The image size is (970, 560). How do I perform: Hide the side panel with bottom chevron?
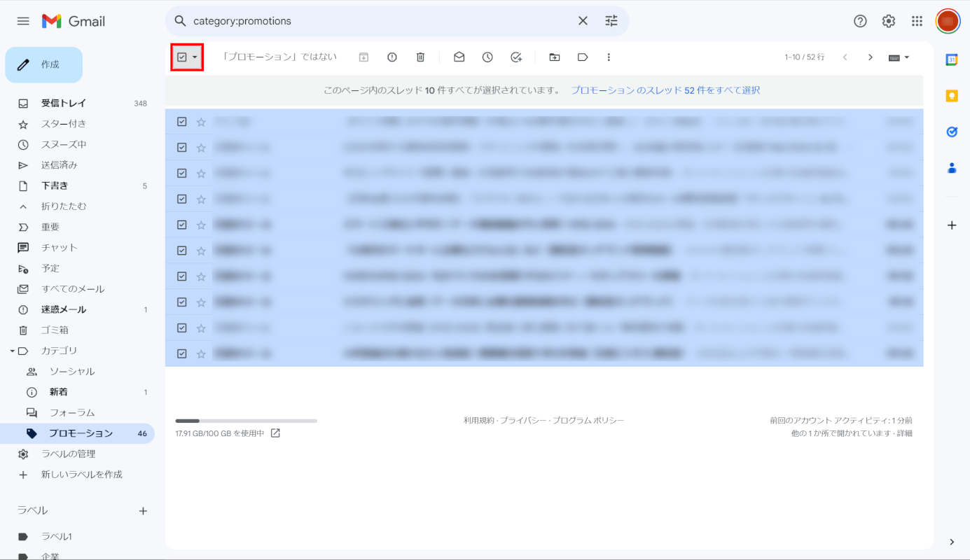pyautogui.click(x=952, y=542)
